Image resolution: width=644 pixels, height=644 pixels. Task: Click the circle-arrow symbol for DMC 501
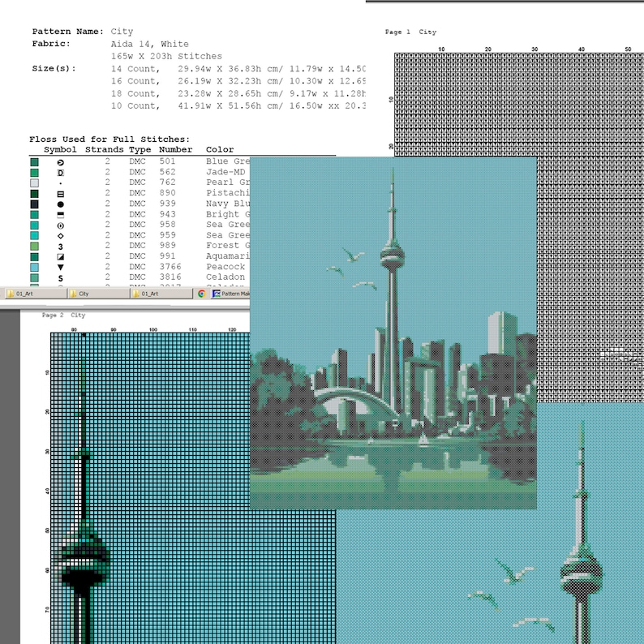[60, 163]
